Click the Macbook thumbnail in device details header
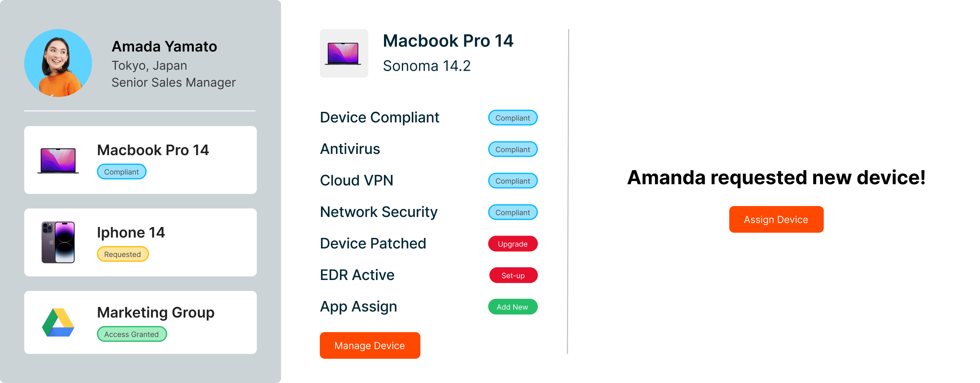 coord(344,53)
